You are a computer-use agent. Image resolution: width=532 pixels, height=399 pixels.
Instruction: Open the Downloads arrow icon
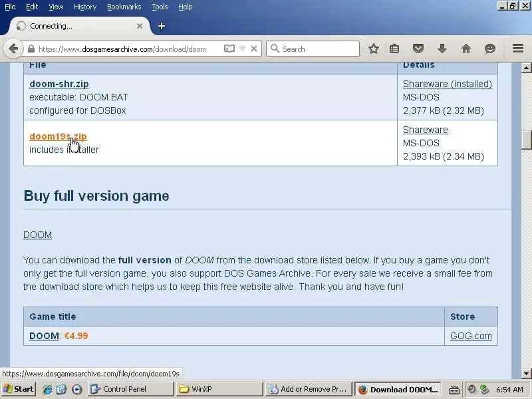coord(442,49)
